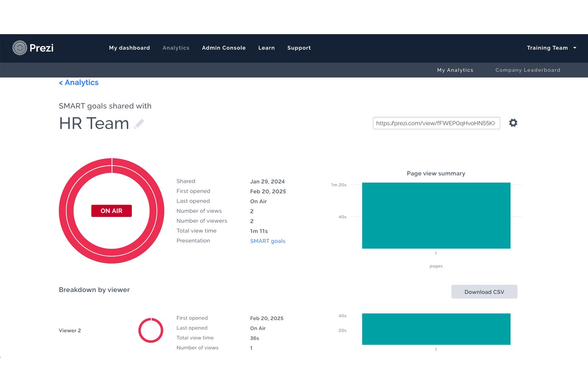The image size is (588, 392).
Task: Switch to the Company Leaderboard tab
Action: (528, 70)
